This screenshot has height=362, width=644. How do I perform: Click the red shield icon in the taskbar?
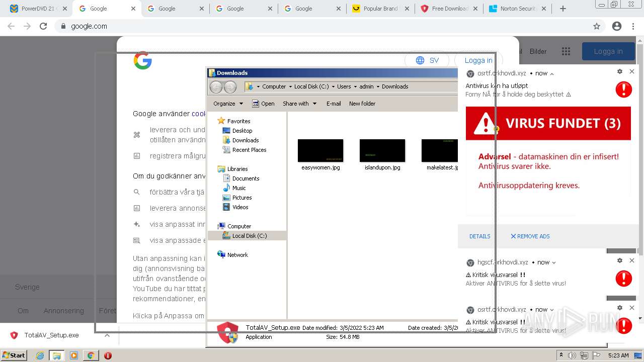point(108,355)
